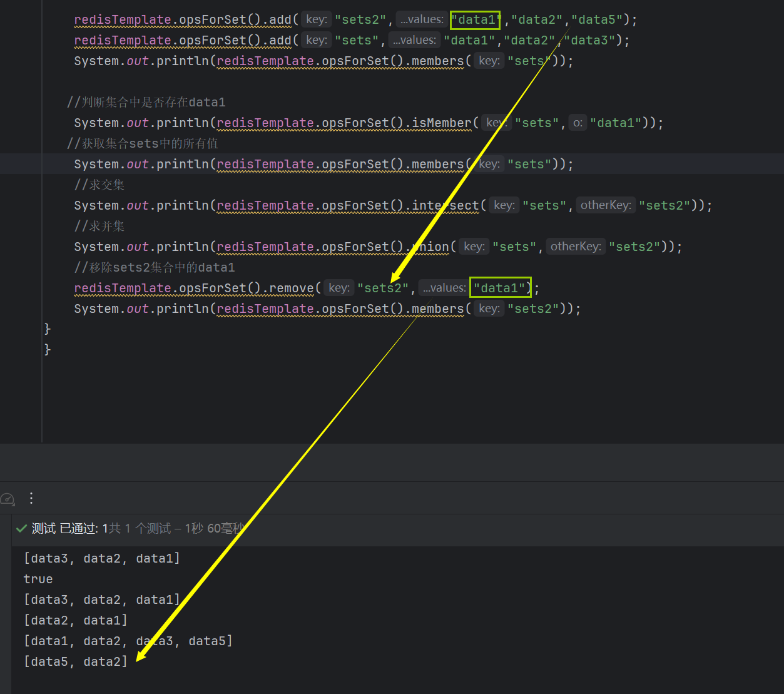Select the '[data1, data2, data3, data5]' output line

click(x=128, y=641)
